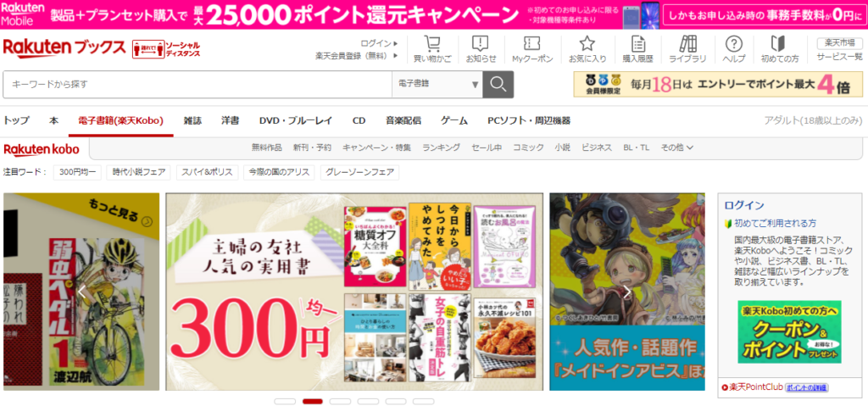The image size is (868, 406).
Task: Click the Rakuten Mobile logo in top banner
Action: click(23, 14)
